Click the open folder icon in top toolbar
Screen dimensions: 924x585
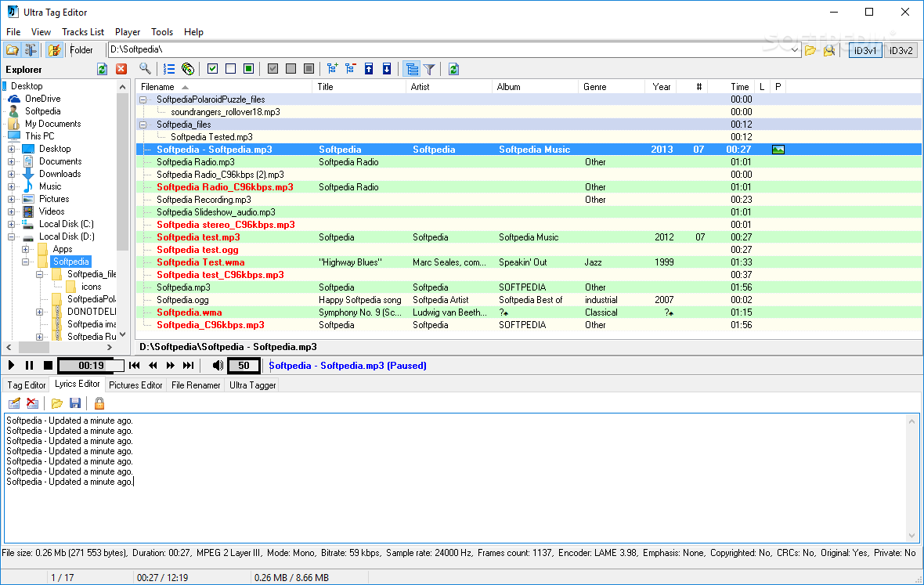click(x=13, y=50)
